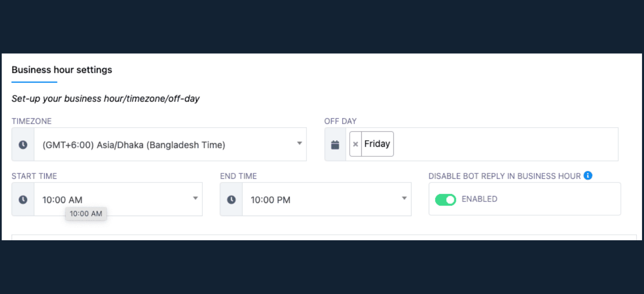Click the clock icon beside End Time
644x294 pixels.
(231, 200)
